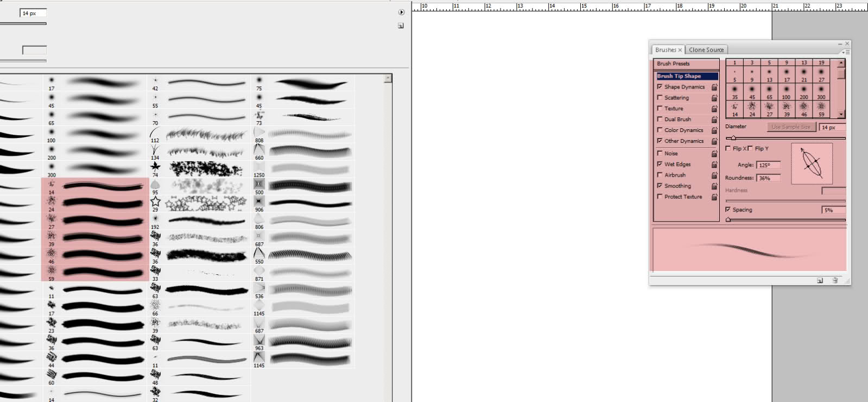Click the Use Sample Size button

(791, 127)
